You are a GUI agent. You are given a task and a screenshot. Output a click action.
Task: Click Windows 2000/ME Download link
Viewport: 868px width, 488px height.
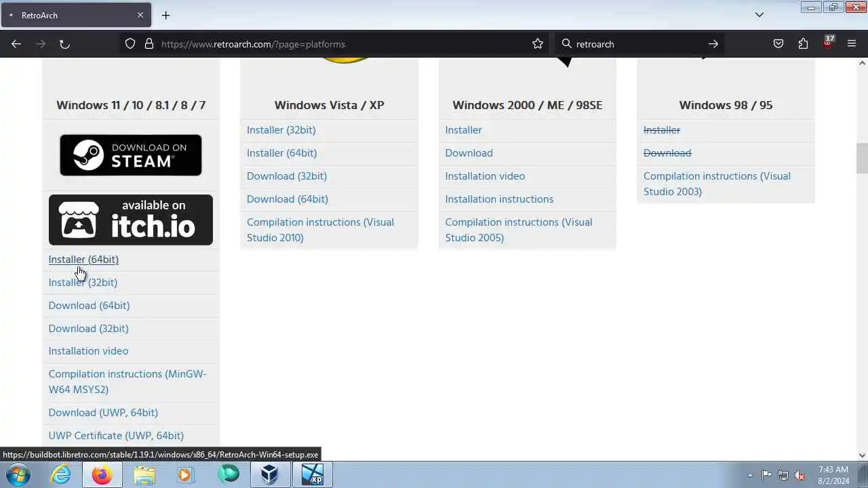coord(469,153)
